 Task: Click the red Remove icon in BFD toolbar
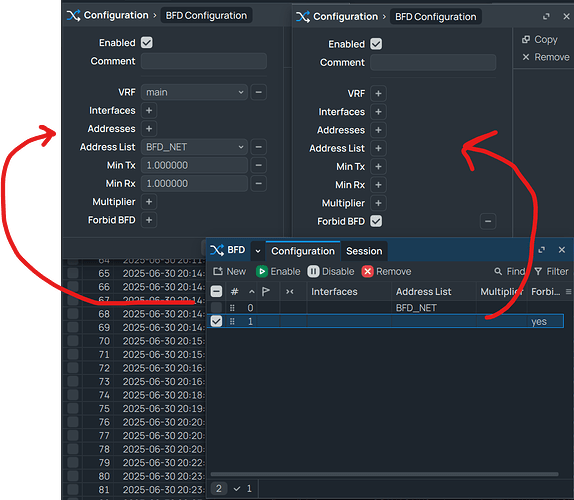[x=368, y=272]
